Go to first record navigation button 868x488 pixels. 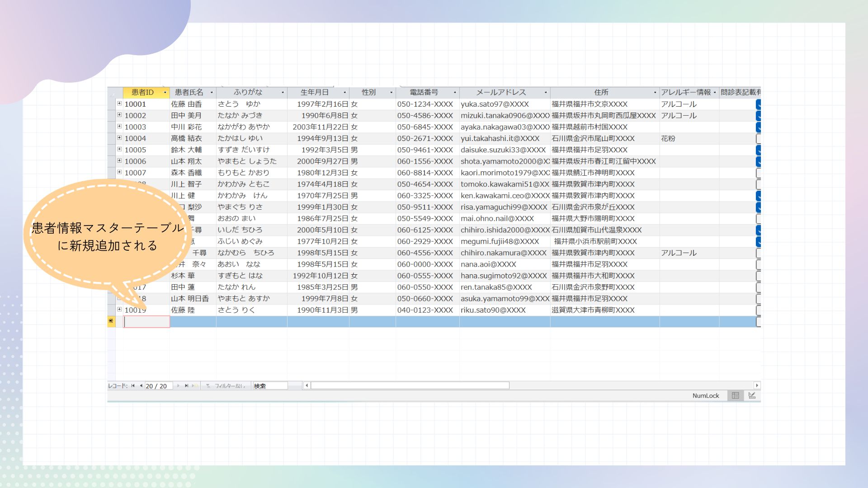(133, 386)
